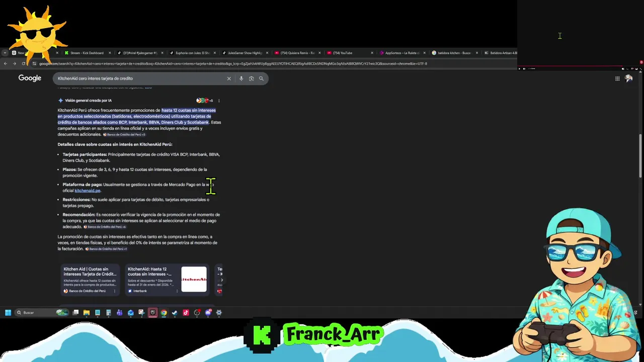
Task: Click the page vertical scrollbar thumb
Action: (640, 156)
